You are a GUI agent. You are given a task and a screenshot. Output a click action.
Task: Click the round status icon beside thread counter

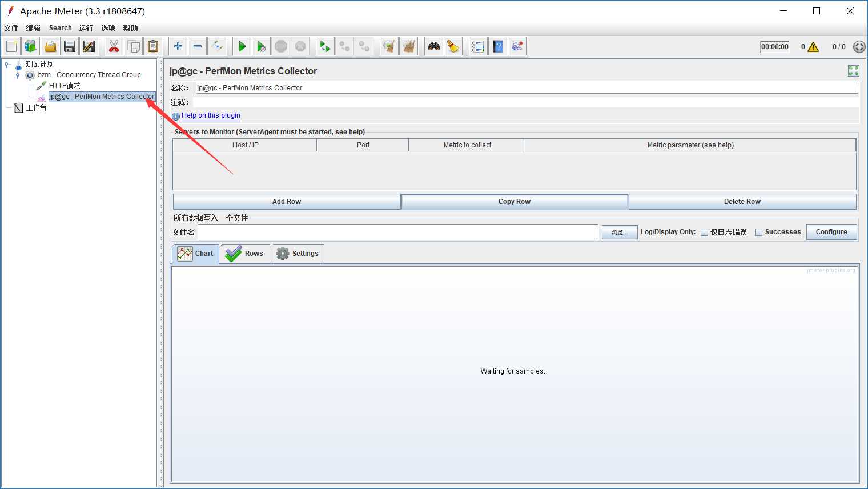pos(859,47)
